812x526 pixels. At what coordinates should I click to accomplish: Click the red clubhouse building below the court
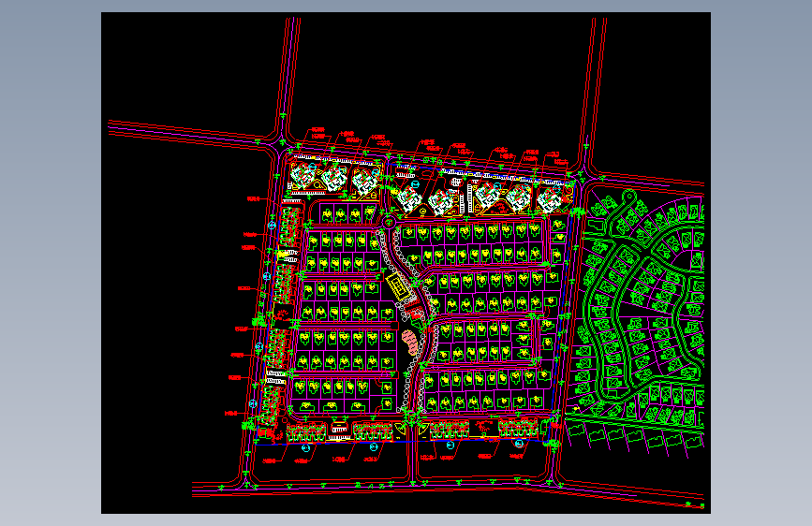(x=417, y=313)
